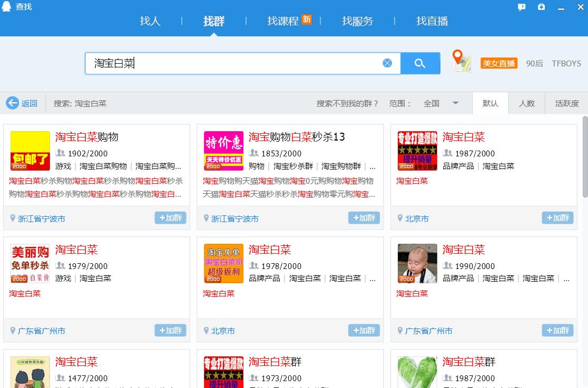This screenshot has width=588, height=388.
Task: Click the TFBOYS hot search keyword
Action: [x=567, y=63]
